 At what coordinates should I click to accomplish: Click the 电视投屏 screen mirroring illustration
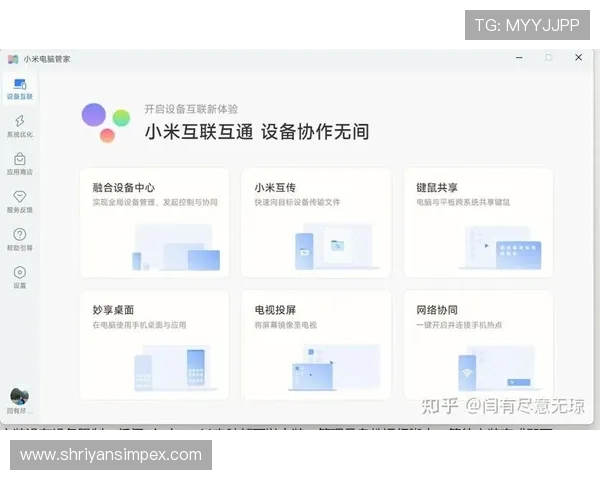click(x=335, y=367)
